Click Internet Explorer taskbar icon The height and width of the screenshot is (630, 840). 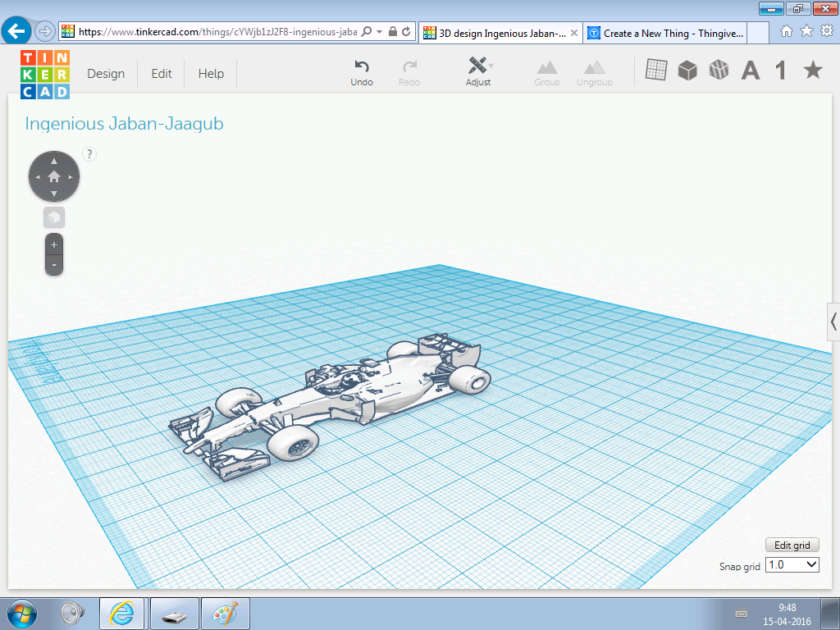tap(122, 614)
